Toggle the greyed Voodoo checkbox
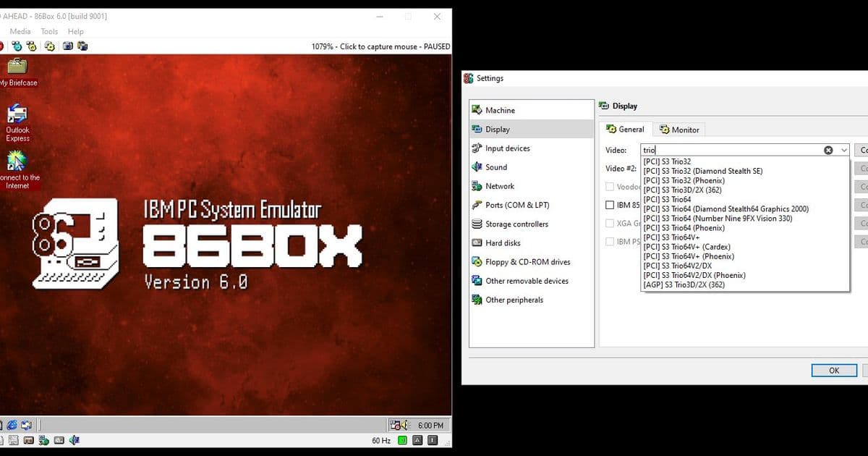868x456 pixels. click(x=610, y=187)
